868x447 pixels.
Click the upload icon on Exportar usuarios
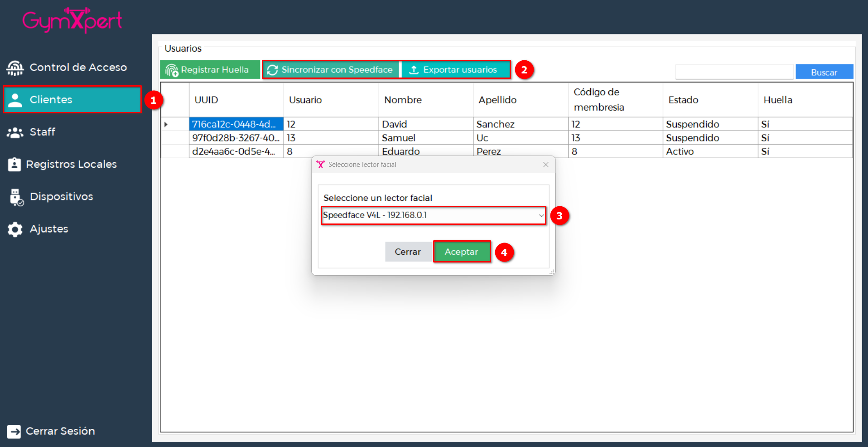coord(414,70)
